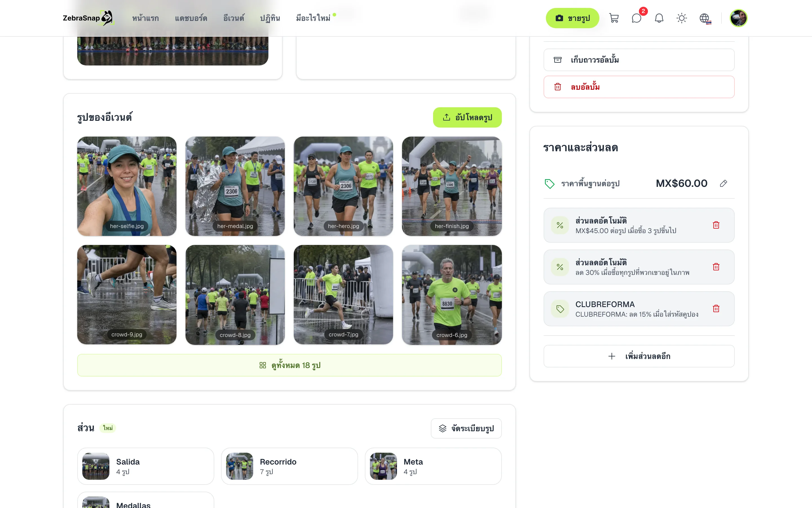Open แดชบอร์ด in the navigation
The image size is (812, 508).
191,18
